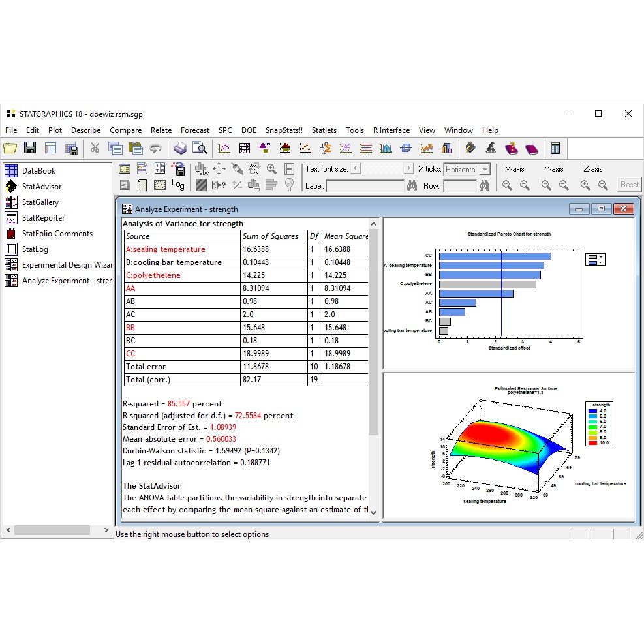Select Experimental Design Wizard in the sidebar

[x=65, y=265]
